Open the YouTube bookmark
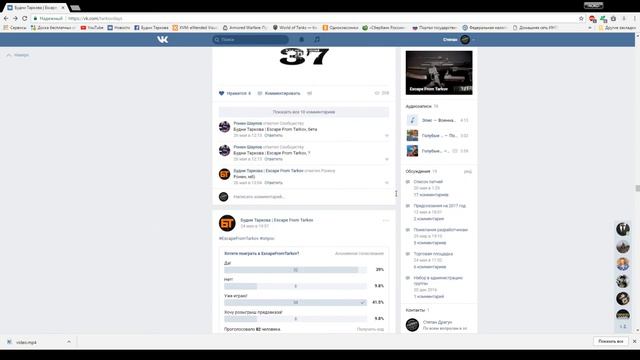640x360 pixels. 92,27
